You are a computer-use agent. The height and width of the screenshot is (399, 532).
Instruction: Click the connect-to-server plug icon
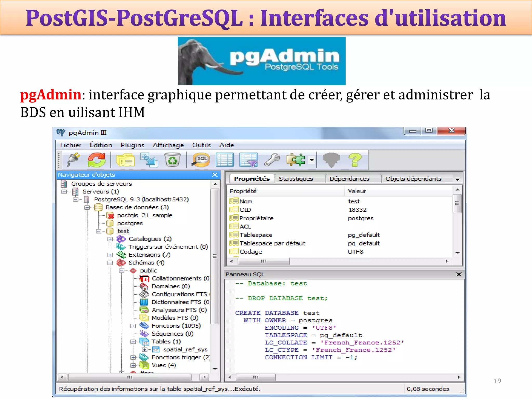click(x=73, y=159)
